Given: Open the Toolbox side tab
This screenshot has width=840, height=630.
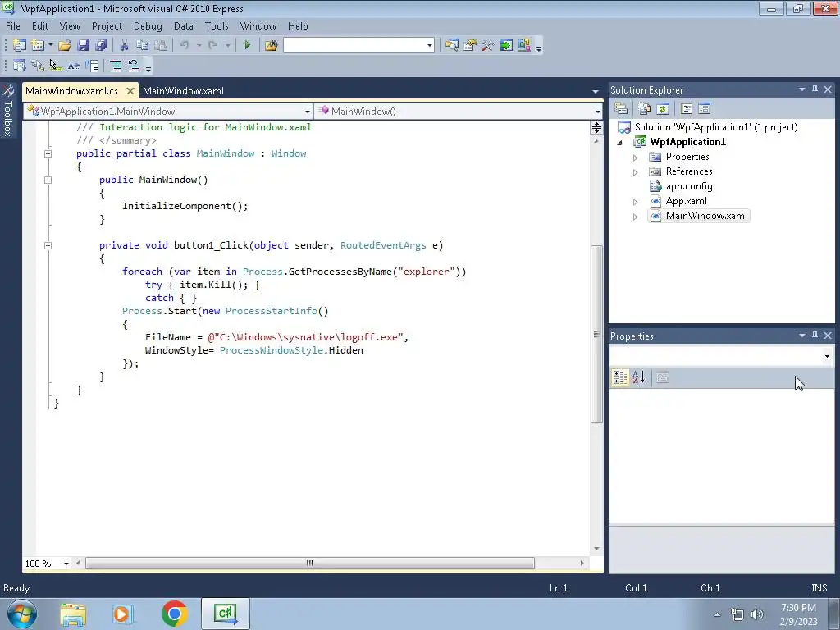Looking at the screenshot, I should point(8,111).
